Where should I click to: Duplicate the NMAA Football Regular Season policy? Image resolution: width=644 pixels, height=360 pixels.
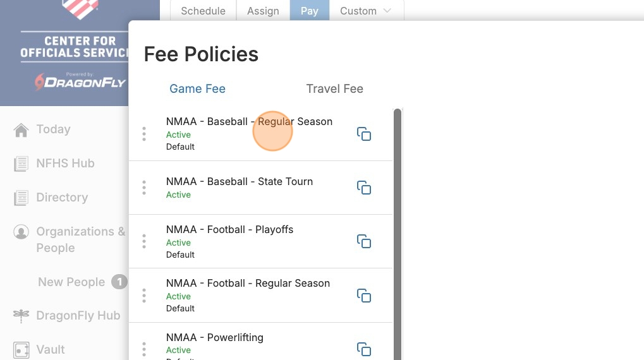364,296
